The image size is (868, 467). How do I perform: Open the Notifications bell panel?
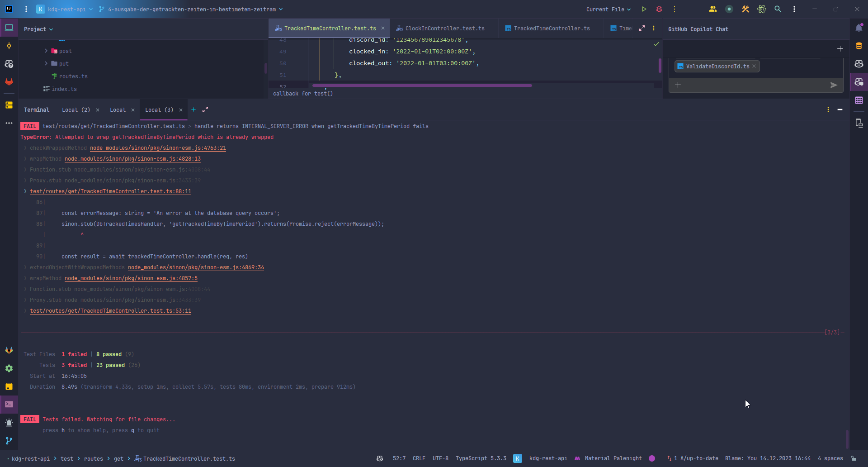coord(859,28)
